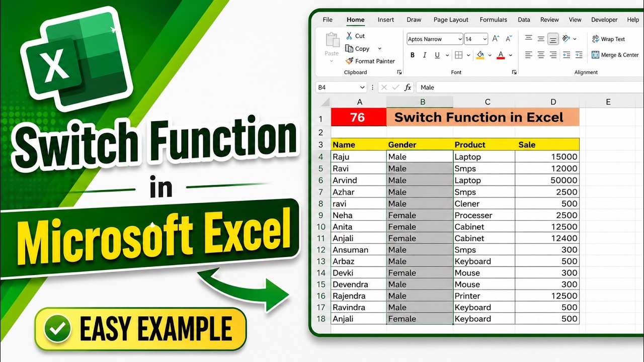Screen dimensions: 644x362
Task: Open the File tab
Action: click(328, 20)
